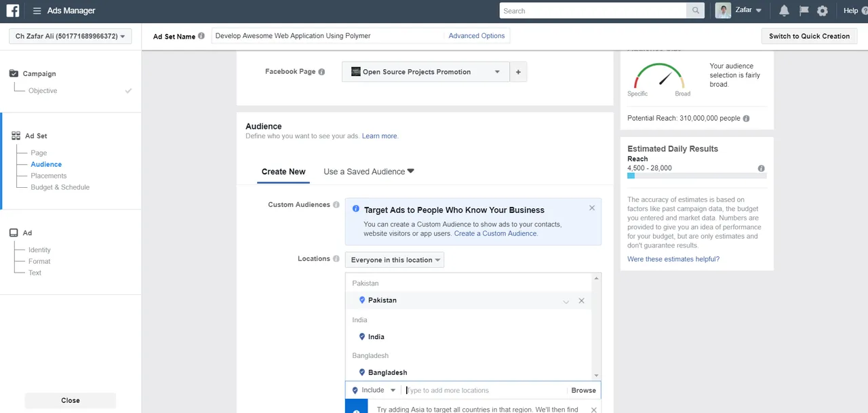This screenshot has width=868, height=413.
Task: Click the Facebook Page info icon
Action: 321,72
